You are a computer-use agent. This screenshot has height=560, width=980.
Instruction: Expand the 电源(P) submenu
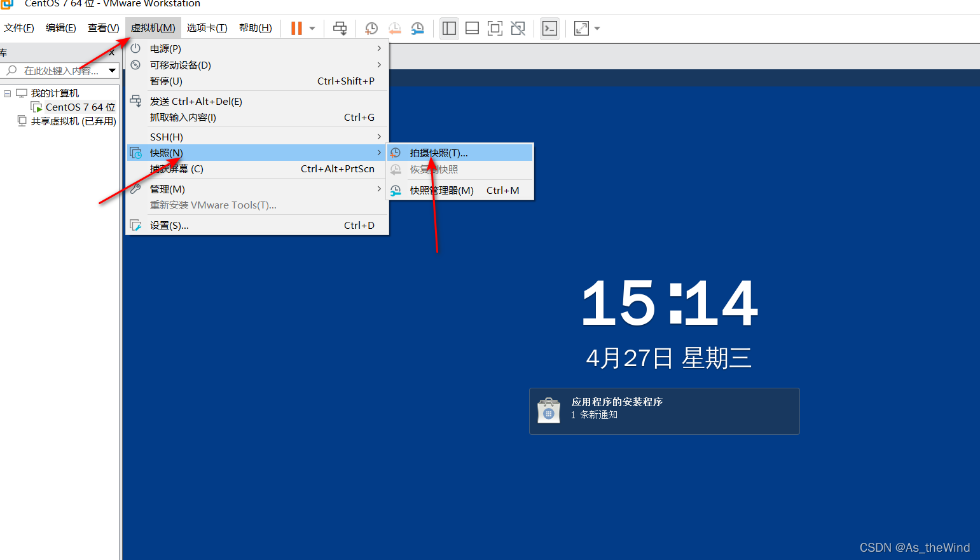pyautogui.click(x=258, y=48)
